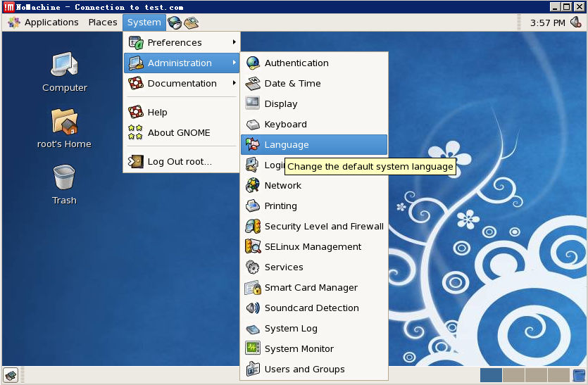Image resolution: width=588 pixels, height=385 pixels.
Task: Click the System Log icon
Action: [x=253, y=329]
